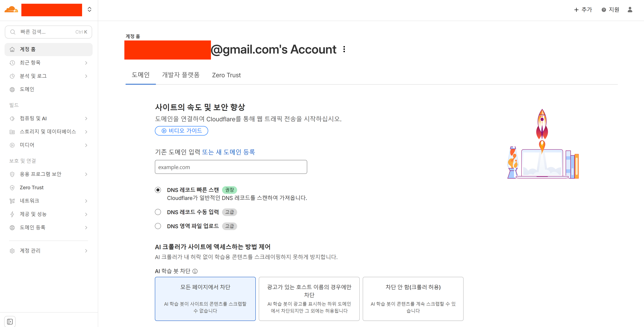Choose 차단 안 함(크롤러 허용) option card
Screen dimensions: 644x327
pos(413,299)
